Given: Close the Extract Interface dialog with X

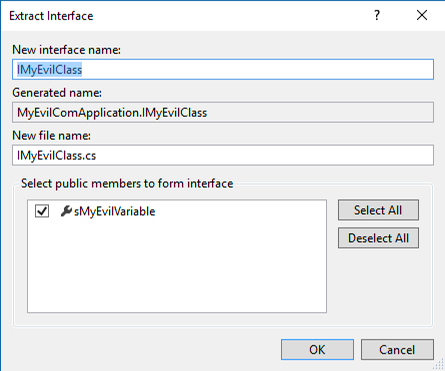Looking at the screenshot, I should pyautogui.click(x=422, y=15).
